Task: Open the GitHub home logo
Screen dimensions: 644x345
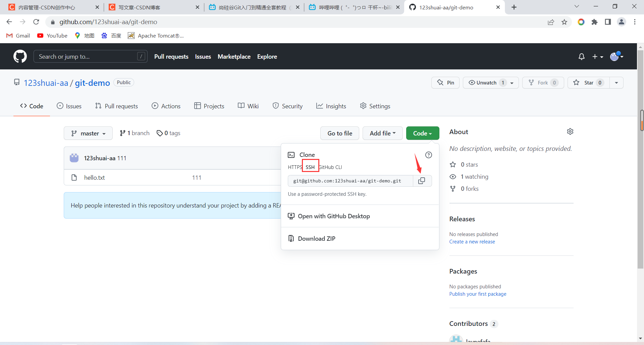Action: [x=20, y=56]
